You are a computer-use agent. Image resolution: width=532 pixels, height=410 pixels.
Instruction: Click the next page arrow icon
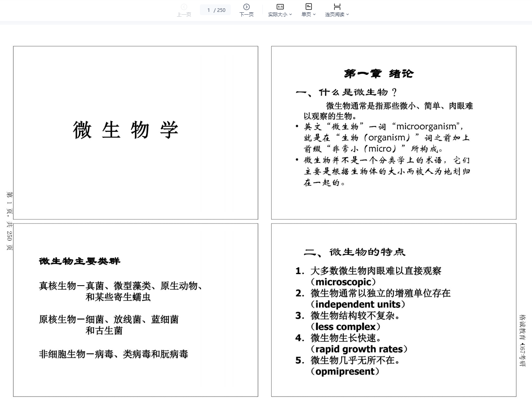point(246,7)
